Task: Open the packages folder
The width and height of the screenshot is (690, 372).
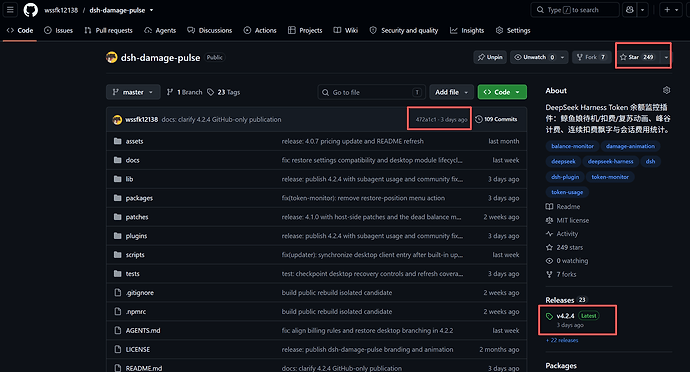Action: point(139,198)
